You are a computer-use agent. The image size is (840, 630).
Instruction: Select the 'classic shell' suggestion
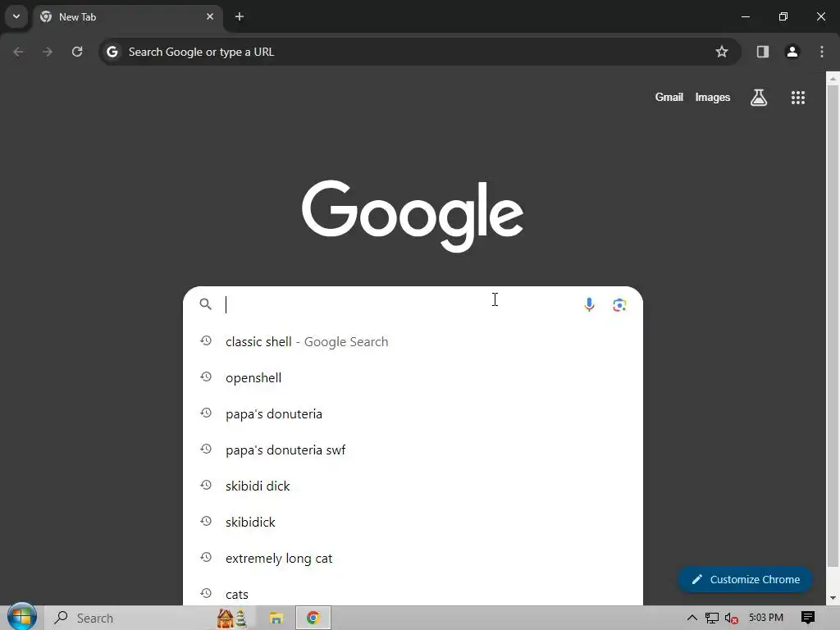click(413, 341)
